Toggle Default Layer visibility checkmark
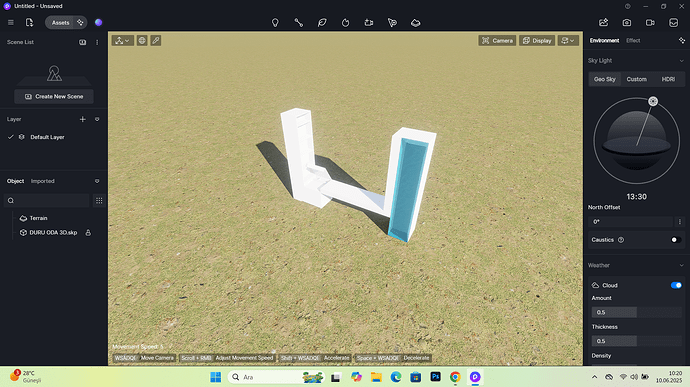 coord(11,137)
